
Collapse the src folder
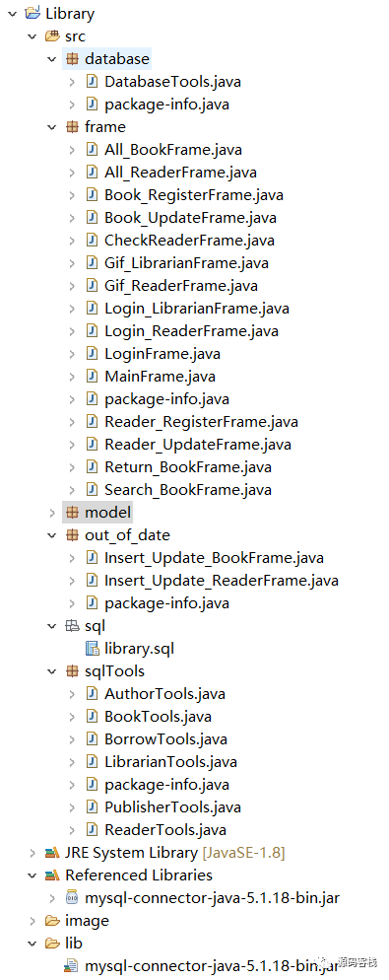coord(32,36)
